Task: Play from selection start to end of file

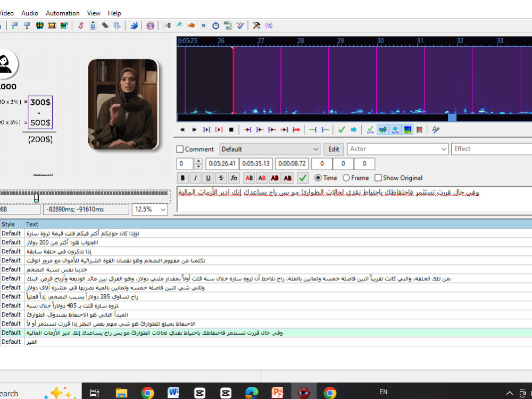Action: pyautogui.click(x=296, y=130)
